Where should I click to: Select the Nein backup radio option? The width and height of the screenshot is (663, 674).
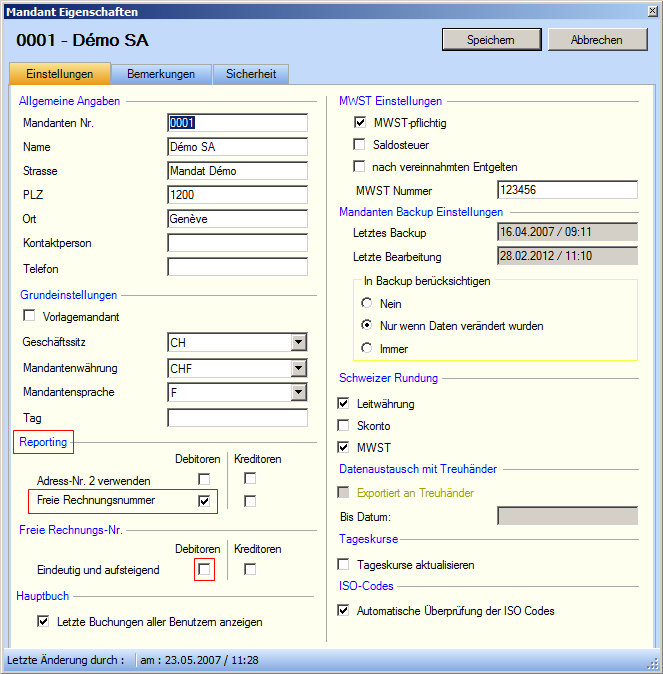click(x=367, y=304)
